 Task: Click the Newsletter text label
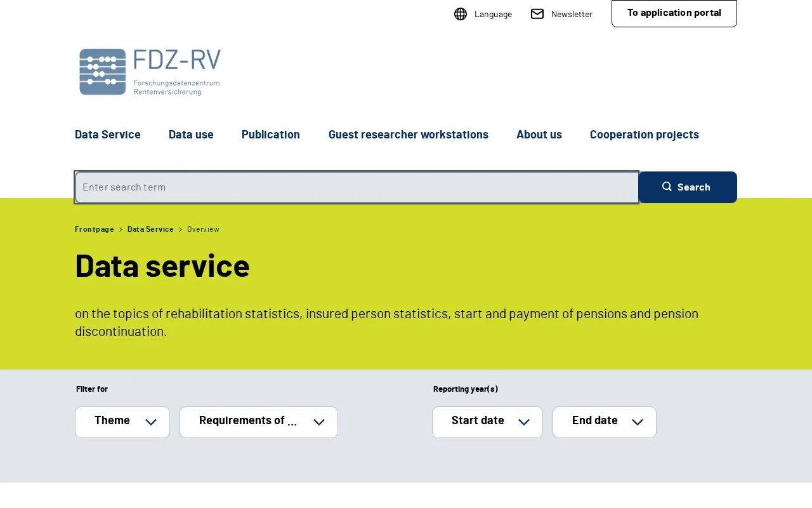(572, 14)
